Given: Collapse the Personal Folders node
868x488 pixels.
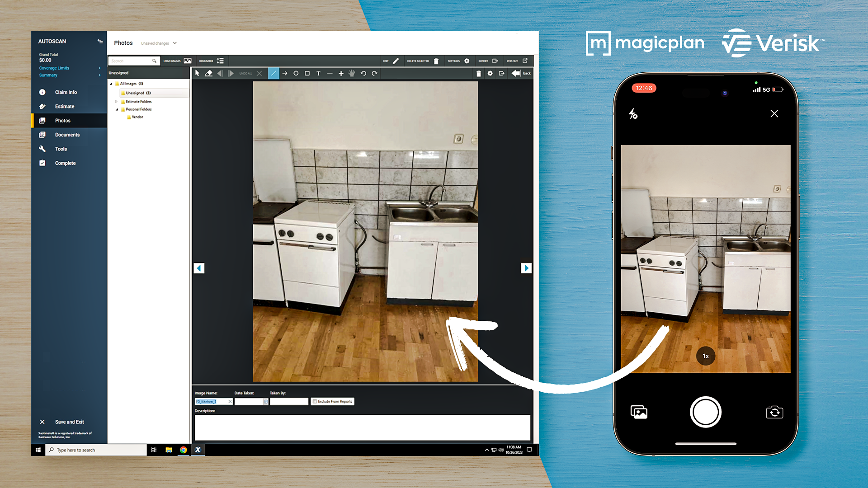Looking at the screenshot, I should [x=117, y=109].
